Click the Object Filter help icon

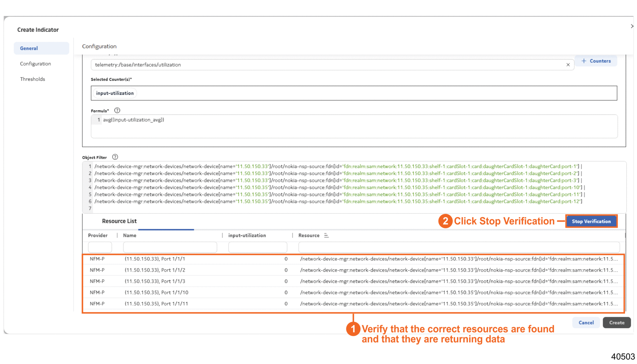tap(115, 157)
